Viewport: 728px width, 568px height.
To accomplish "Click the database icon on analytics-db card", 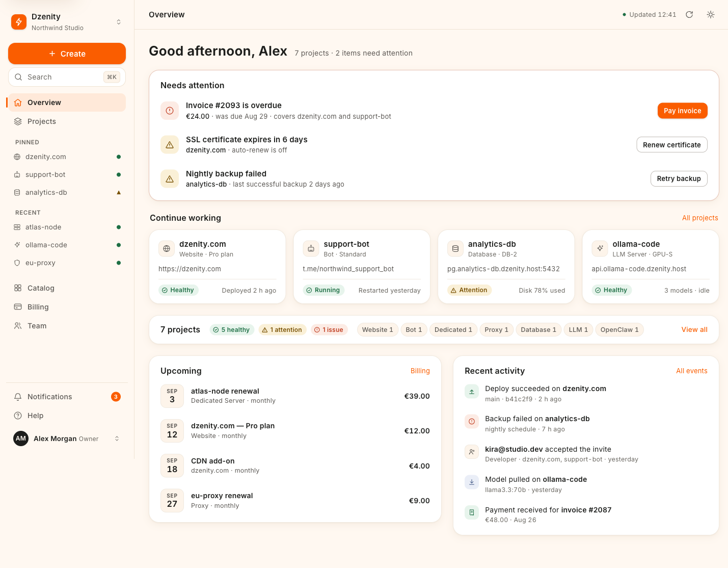I will (x=455, y=249).
